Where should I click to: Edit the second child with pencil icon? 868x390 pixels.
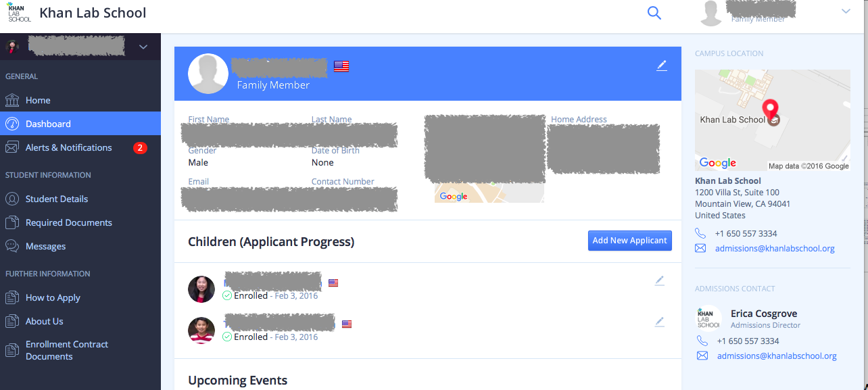click(x=660, y=322)
